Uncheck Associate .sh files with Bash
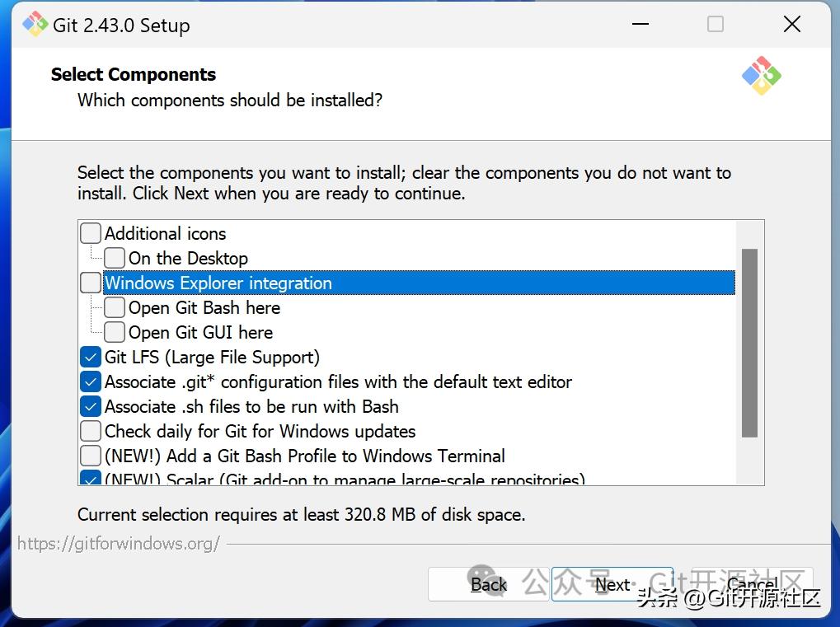The width and height of the screenshot is (840, 627). coord(91,406)
